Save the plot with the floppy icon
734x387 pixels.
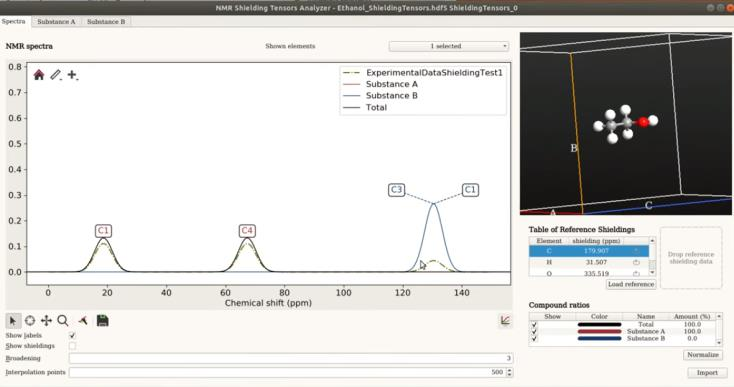(103, 321)
